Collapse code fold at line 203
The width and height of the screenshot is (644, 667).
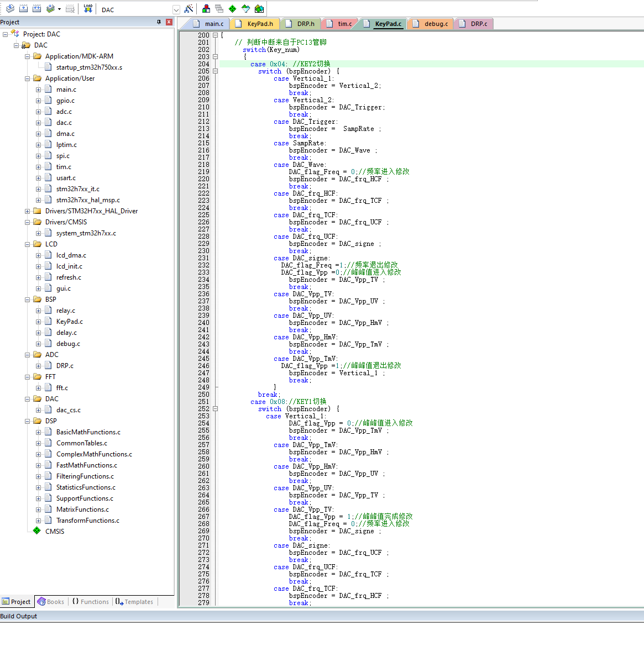[x=216, y=56]
